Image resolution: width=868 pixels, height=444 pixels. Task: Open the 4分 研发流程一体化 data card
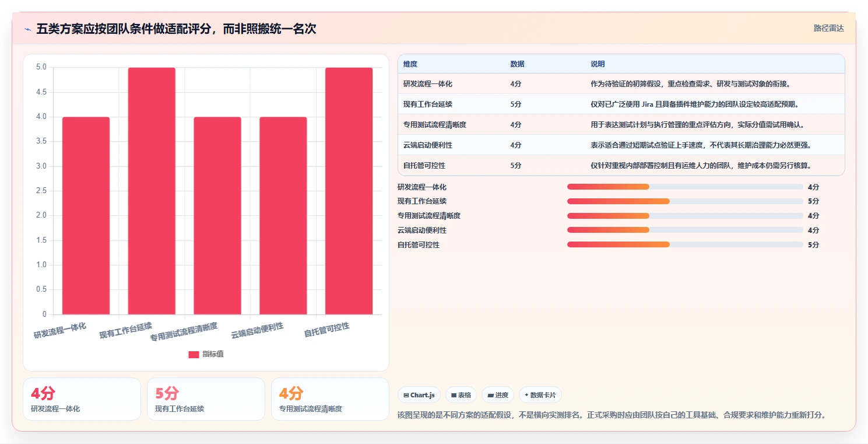pos(82,399)
